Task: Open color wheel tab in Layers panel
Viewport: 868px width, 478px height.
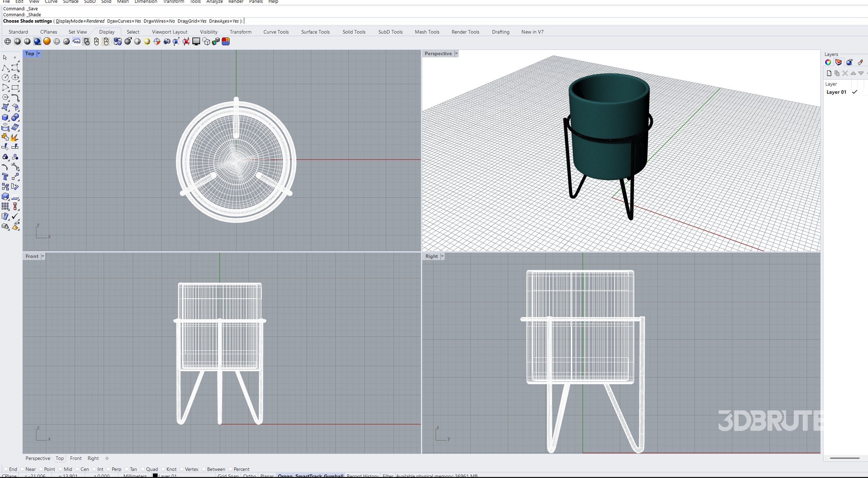Action: coord(828,62)
